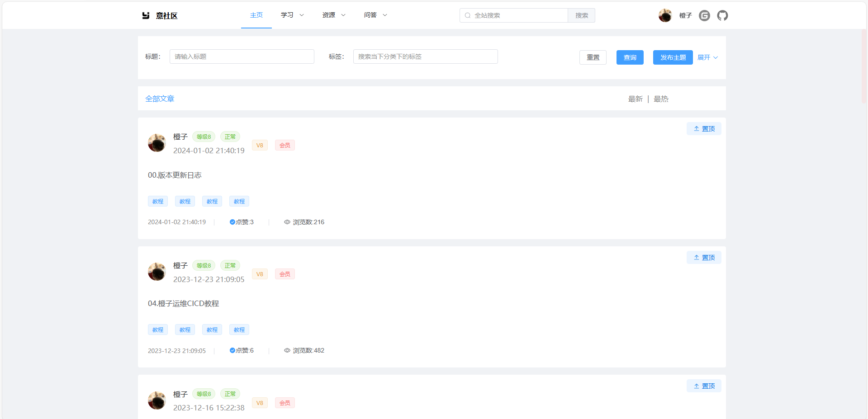The image size is (868, 419).
Task: Open the GitHub icon link in header
Action: (722, 16)
